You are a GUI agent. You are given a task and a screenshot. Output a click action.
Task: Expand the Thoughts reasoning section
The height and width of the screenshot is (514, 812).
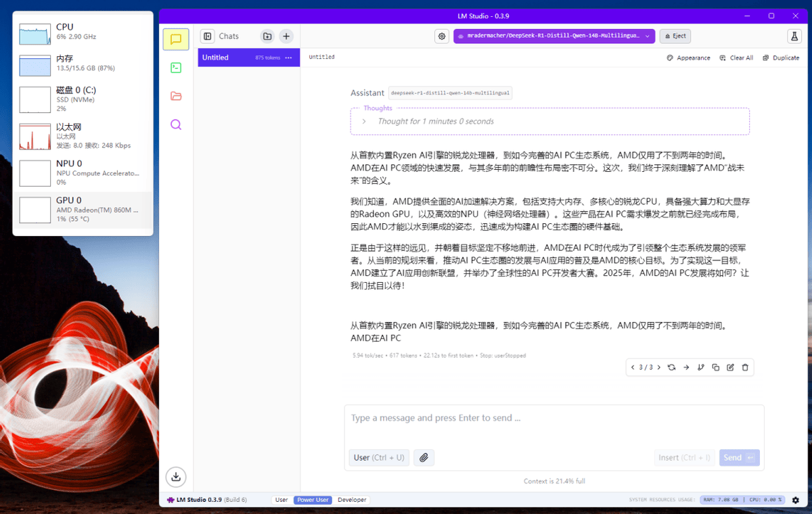coord(364,122)
